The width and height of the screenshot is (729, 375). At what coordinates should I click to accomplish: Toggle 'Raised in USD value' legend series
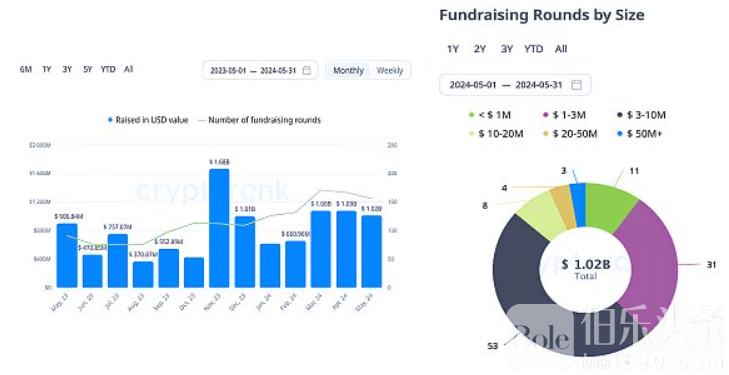pyautogui.click(x=148, y=120)
